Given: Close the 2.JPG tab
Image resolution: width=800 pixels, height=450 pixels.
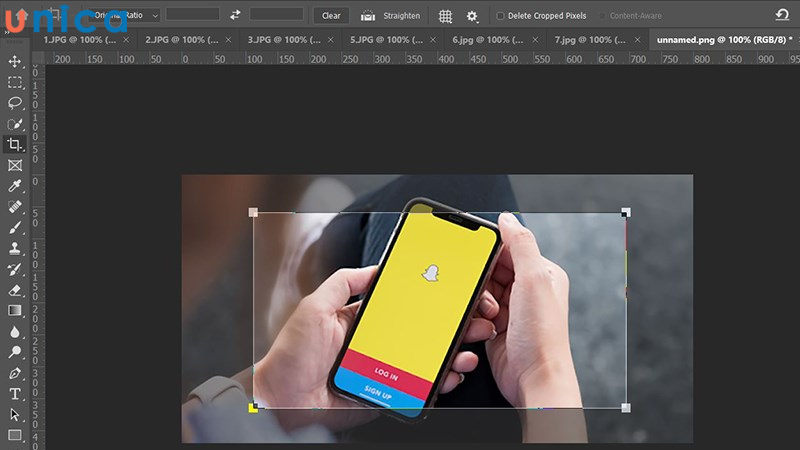Looking at the screenshot, I should 228,40.
